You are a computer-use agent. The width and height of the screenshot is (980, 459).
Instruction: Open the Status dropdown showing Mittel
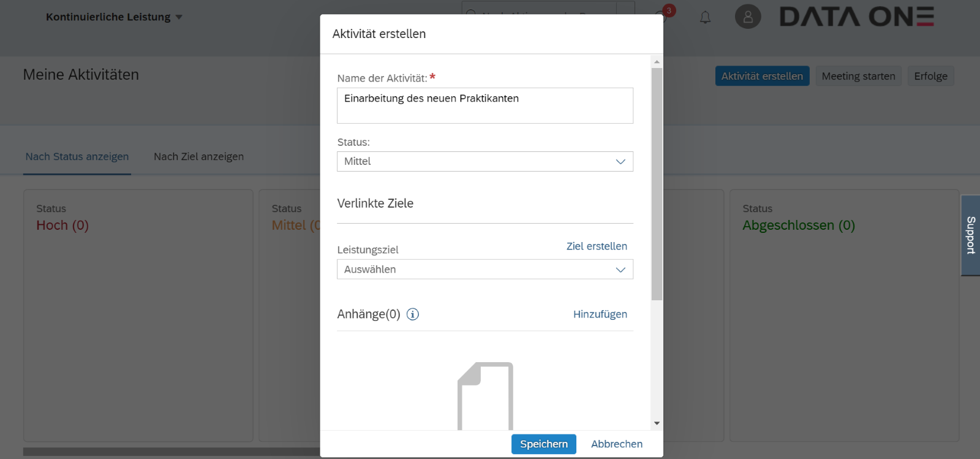point(484,162)
